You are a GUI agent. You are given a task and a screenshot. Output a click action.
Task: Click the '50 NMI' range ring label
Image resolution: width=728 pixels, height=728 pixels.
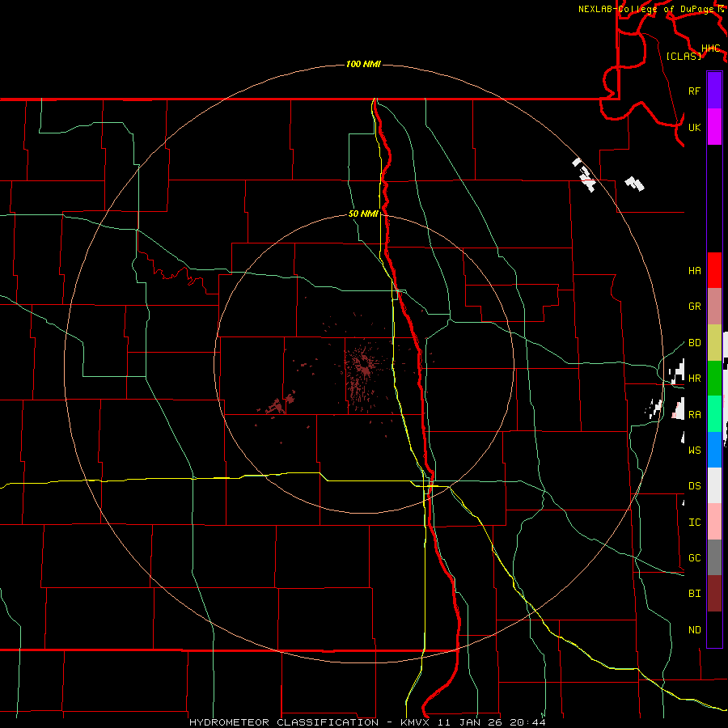pyautogui.click(x=363, y=214)
